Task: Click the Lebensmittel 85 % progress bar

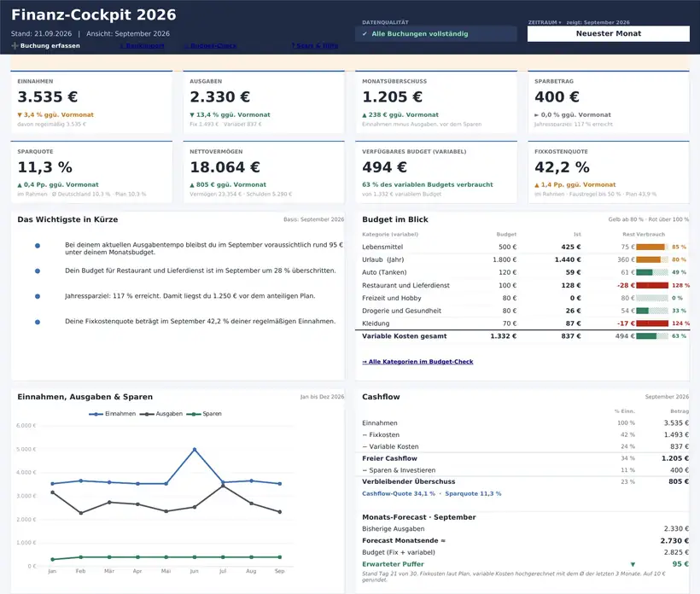Action: coord(652,247)
